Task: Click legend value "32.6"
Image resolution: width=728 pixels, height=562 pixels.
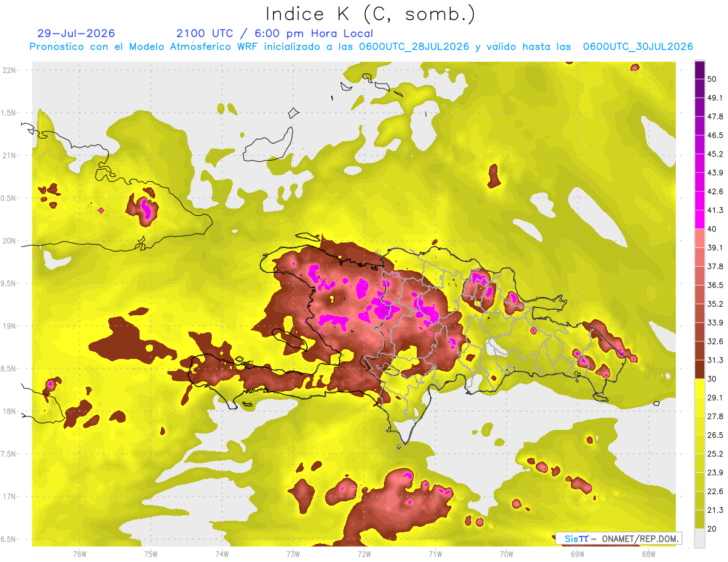Action: [x=715, y=341]
